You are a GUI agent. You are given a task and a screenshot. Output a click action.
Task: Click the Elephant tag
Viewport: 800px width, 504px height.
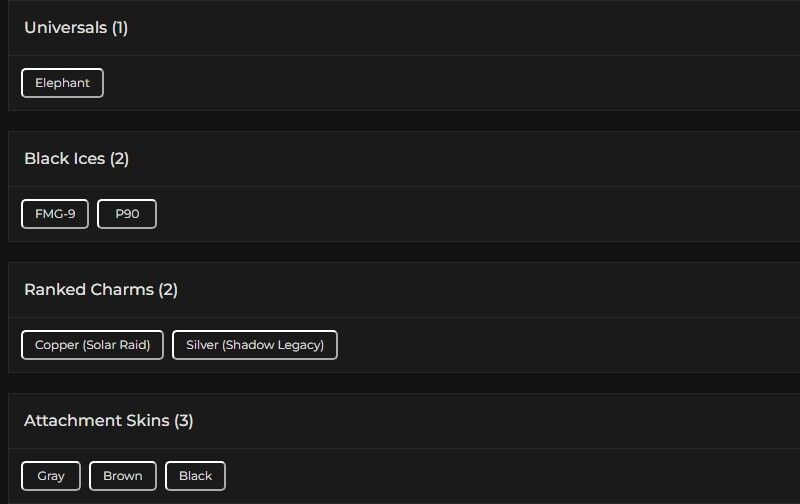[62, 83]
